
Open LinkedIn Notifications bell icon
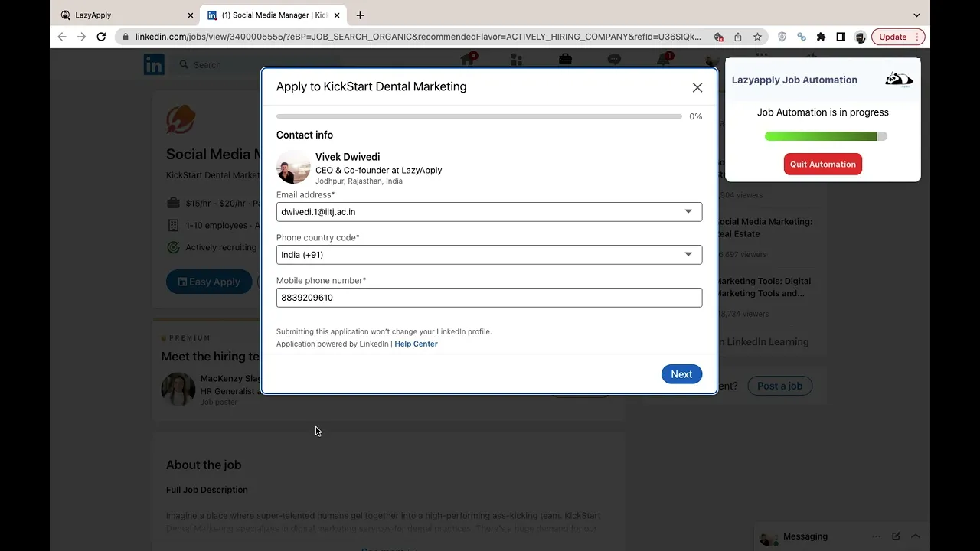(663, 60)
